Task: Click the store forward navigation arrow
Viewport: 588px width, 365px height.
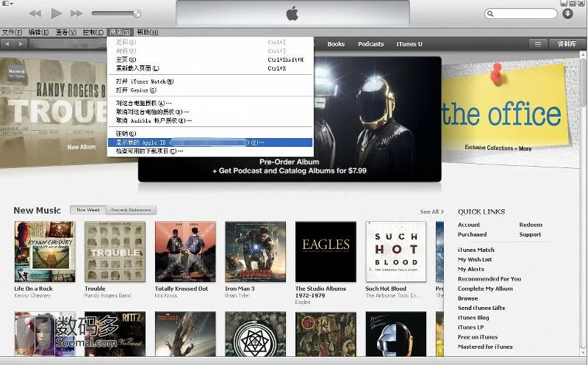Action: coord(21,44)
